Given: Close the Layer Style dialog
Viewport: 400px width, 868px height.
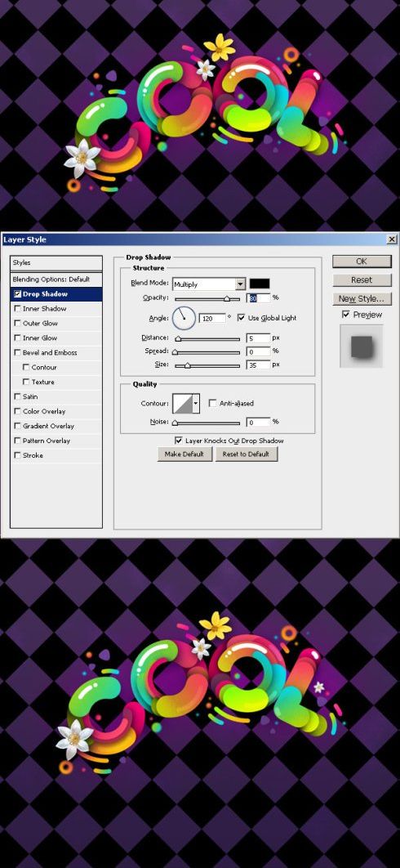Looking at the screenshot, I should pos(392,239).
